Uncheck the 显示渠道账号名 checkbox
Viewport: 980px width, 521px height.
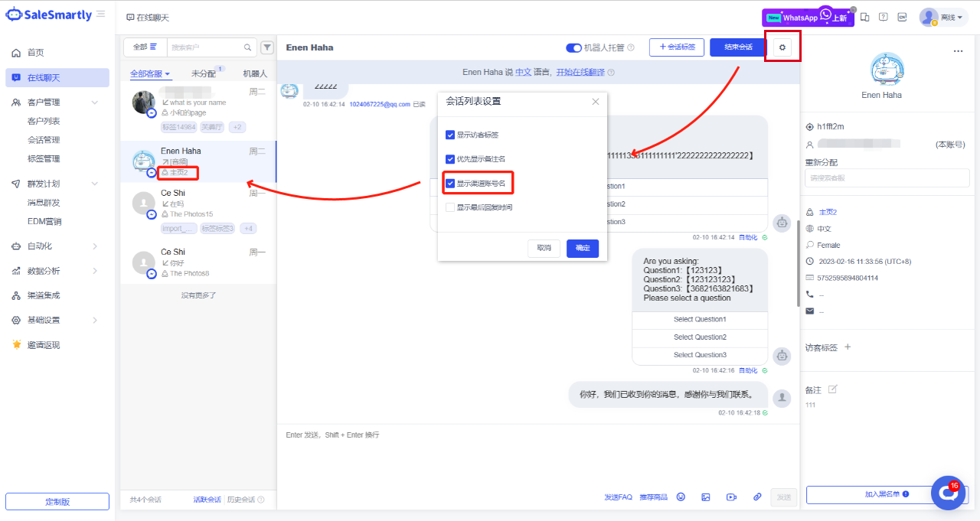(450, 184)
